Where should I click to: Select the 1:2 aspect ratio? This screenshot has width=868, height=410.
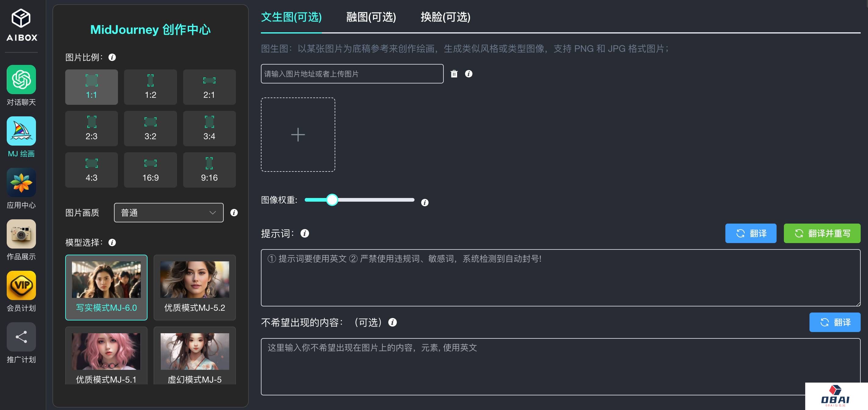click(x=150, y=87)
